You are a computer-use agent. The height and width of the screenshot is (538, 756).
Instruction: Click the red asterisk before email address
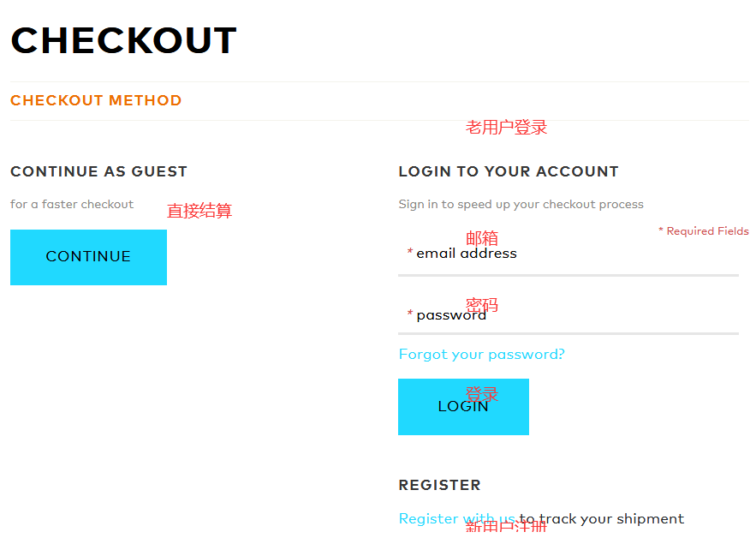coord(410,253)
